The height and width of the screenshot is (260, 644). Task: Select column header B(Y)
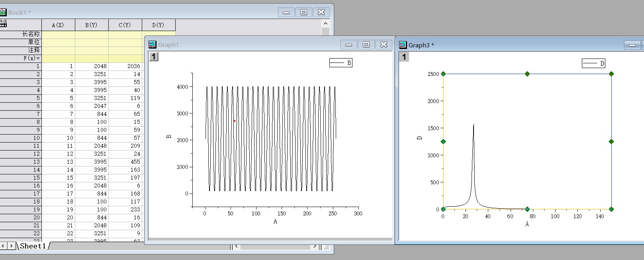92,25
